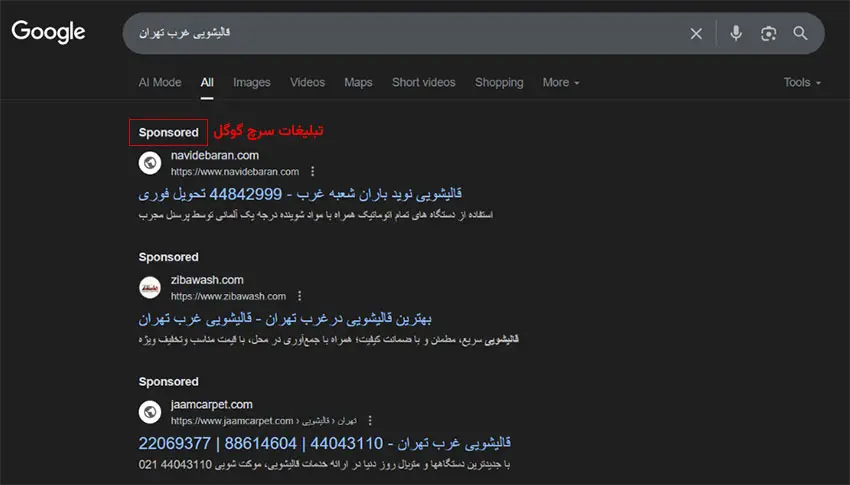Click zibawash.com favicon
Screen dimensions: 850x485
coord(150,287)
